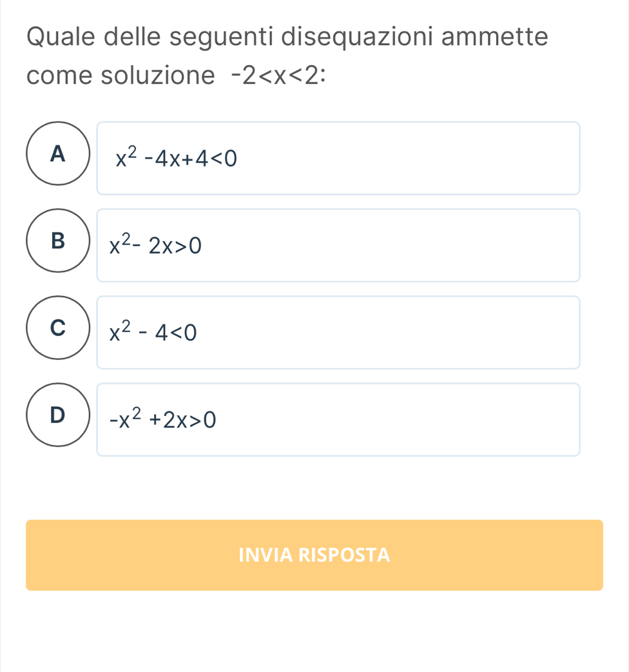Screen dimensions: 629x672
Task: Pick the option labeled with letter 'A'
Action: 59,153
